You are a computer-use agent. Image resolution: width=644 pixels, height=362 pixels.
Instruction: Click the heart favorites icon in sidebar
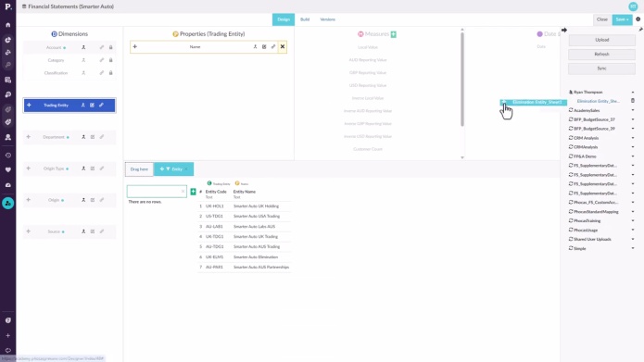pyautogui.click(x=7, y=170)
